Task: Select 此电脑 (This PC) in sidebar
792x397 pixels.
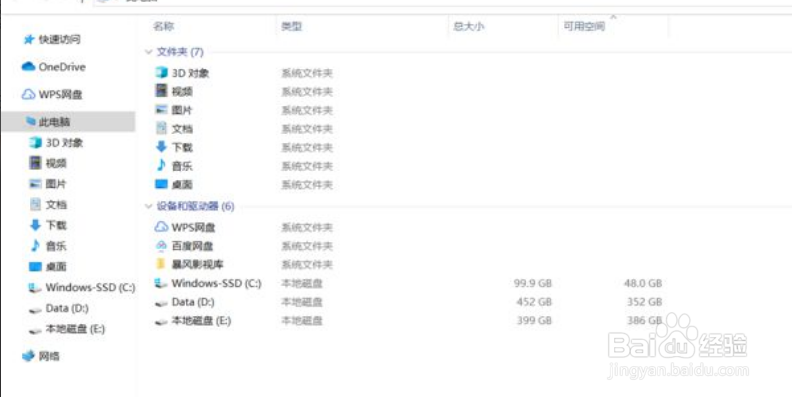Action: (x=68, y=122)
